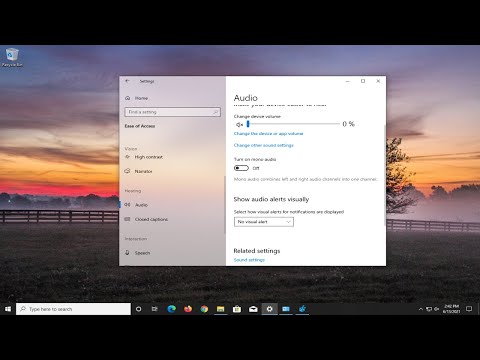This screenshot has height=360, width=480.
Task: Click the Find a setting search box
Action: pyautogui.click(x=172, y=112)
